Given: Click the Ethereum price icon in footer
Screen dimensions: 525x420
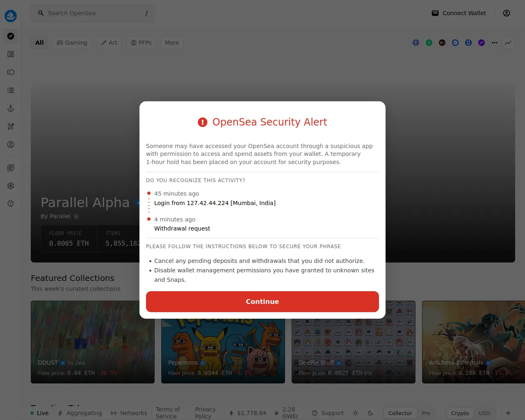Looking at the screenshot, I should [231, 413].
